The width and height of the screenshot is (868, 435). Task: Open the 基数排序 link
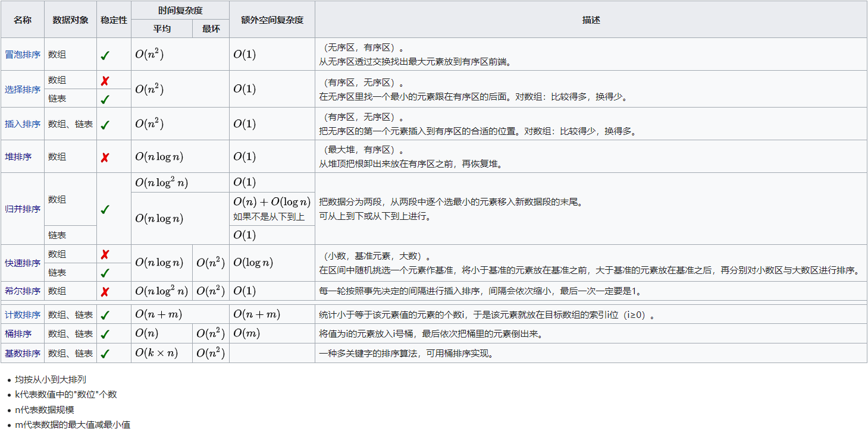(23, 354)
